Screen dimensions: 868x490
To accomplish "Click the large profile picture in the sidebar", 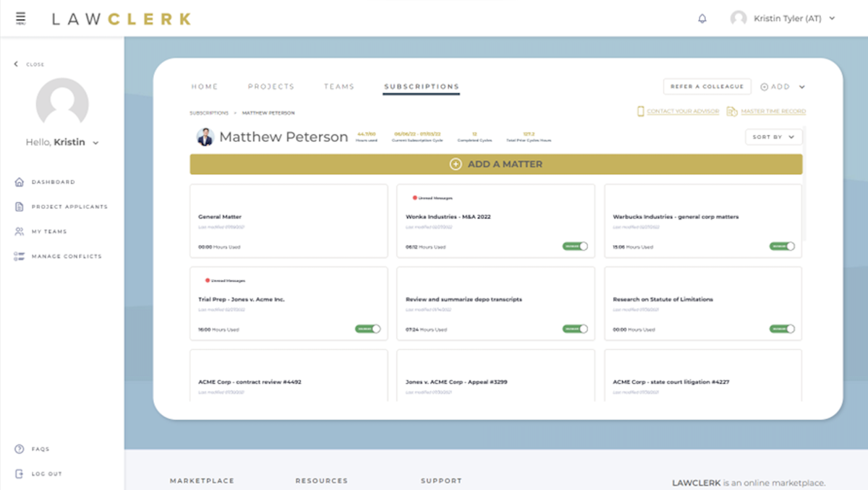I will click(62, 104).
